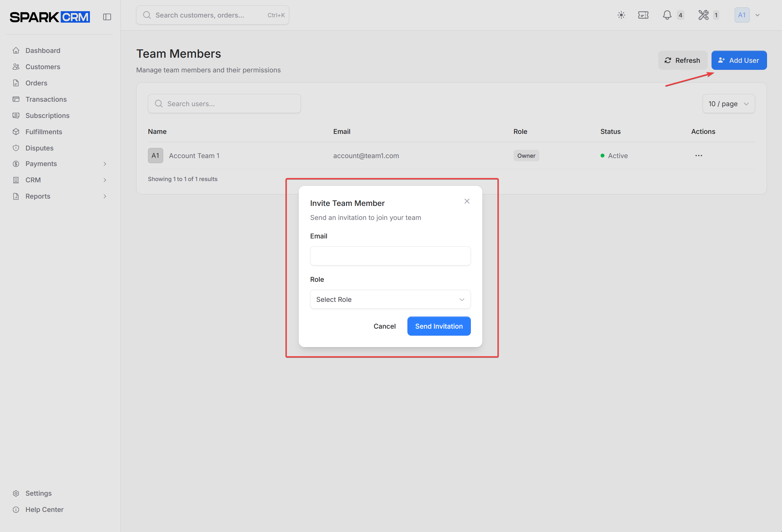Focus the Search users field
Image resolution: width=782 pixels, height=532 pixels.
[224, 104]
